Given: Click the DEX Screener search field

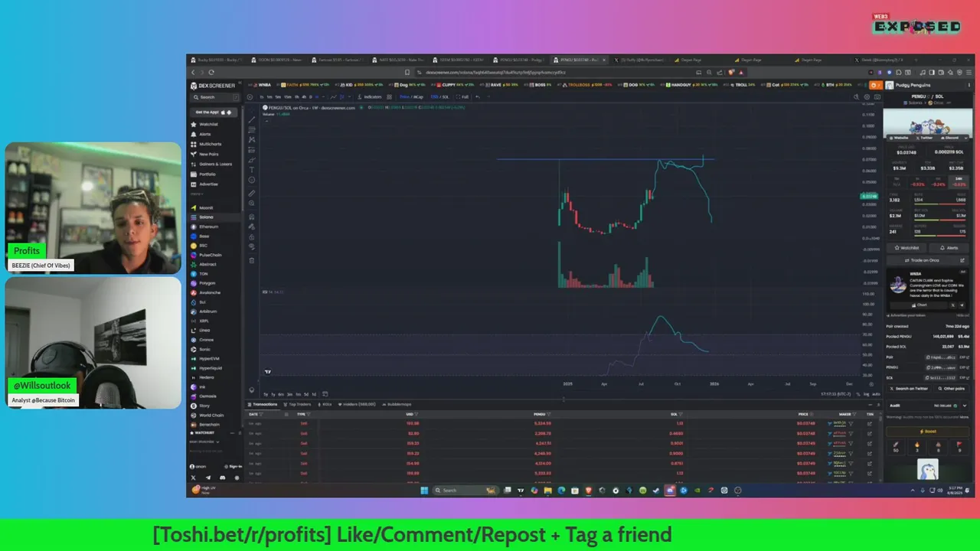Looking at the screenshot, I should tap(216, 97).
